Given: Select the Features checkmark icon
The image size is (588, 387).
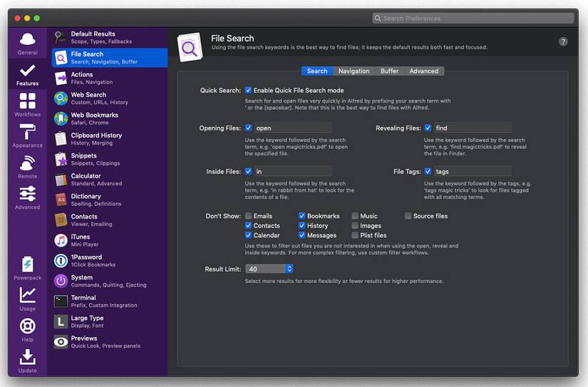Looking at the screenshot, I should pos(27,70).
